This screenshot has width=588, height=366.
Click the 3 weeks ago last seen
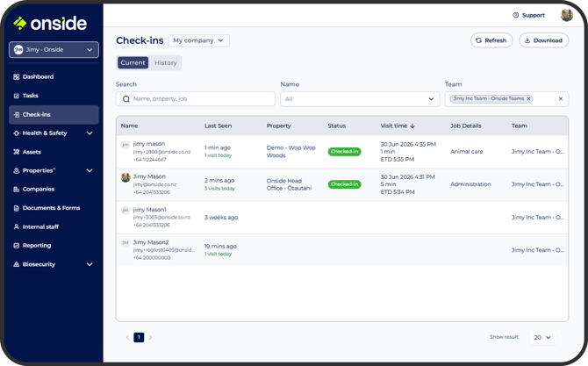tap(221, 218)
